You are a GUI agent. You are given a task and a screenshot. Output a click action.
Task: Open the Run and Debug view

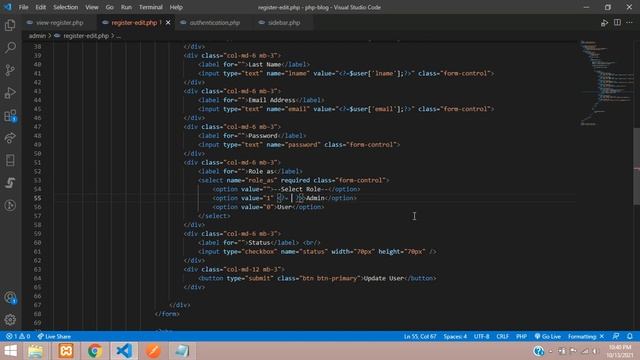[x=10, y=93]
